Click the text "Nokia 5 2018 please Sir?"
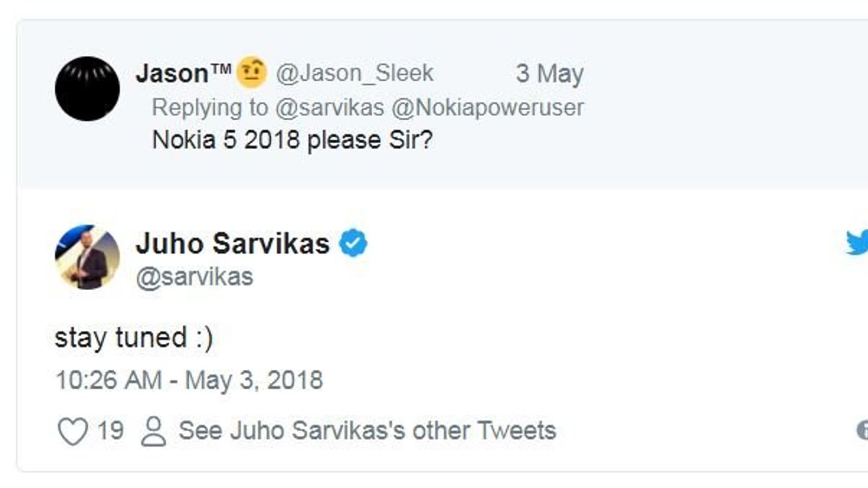The width and height of the screenshot is (868, 488). tap(292, 140)
